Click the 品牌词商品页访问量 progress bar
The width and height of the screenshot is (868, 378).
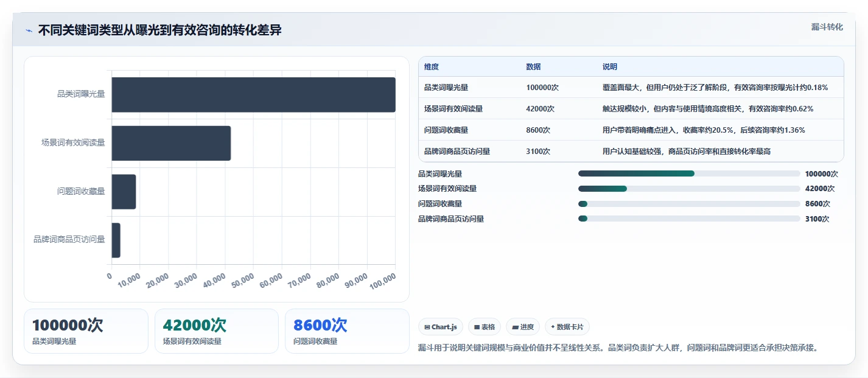coord(689,219)
